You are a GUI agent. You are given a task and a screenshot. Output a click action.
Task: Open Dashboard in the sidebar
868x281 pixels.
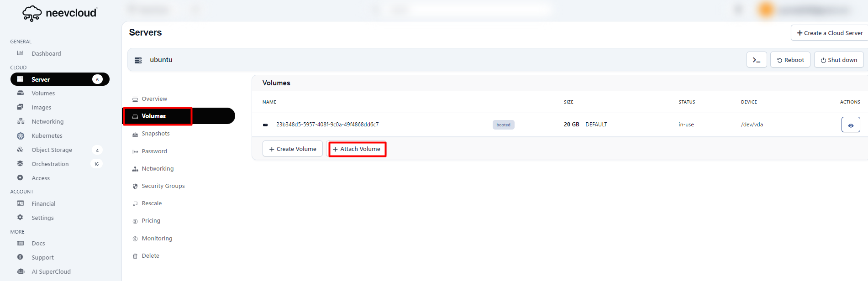click(46, 54)
